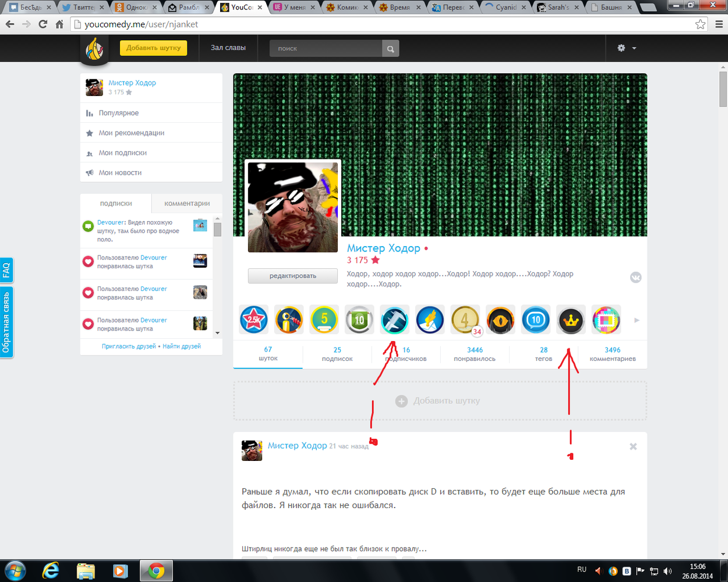Image resolution: width=728 pixels, height=582 pixels.
Task: Bookmark page with star icon
Action: pos(701,24)
